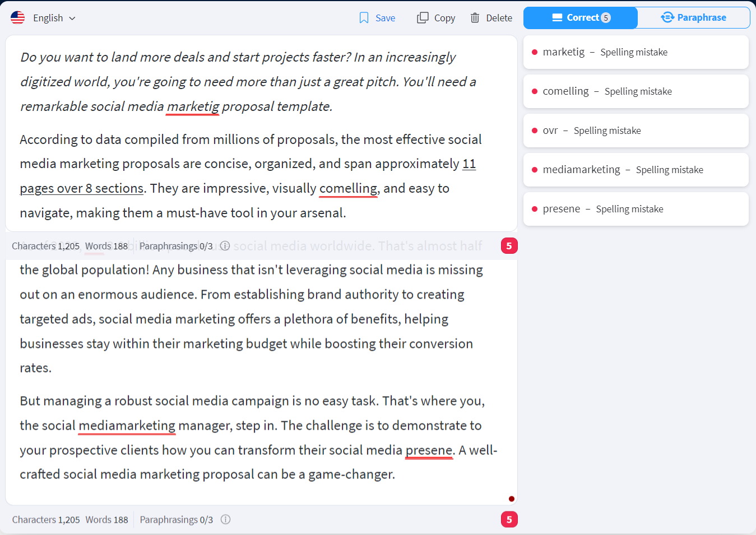
Task: Click the red bullet beside 'marketig'
Action: 535,52
